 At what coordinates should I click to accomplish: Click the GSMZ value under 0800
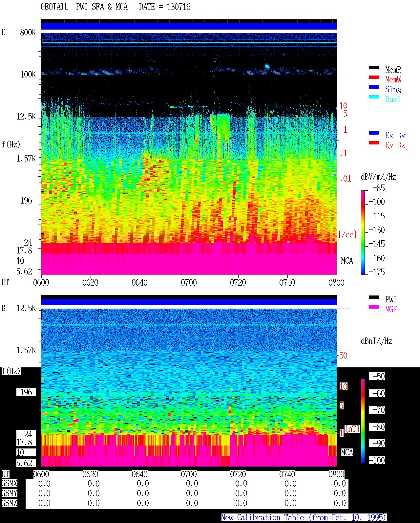pos(340,503)
